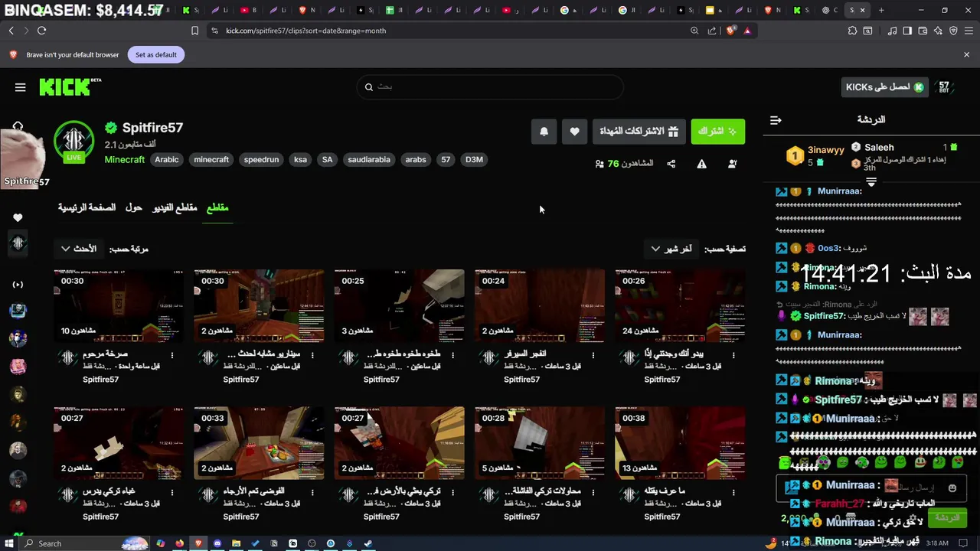Screen dimensions: 980x551
Task: Open the Kick hamburger sidebar menu
Action: [21, 87]
